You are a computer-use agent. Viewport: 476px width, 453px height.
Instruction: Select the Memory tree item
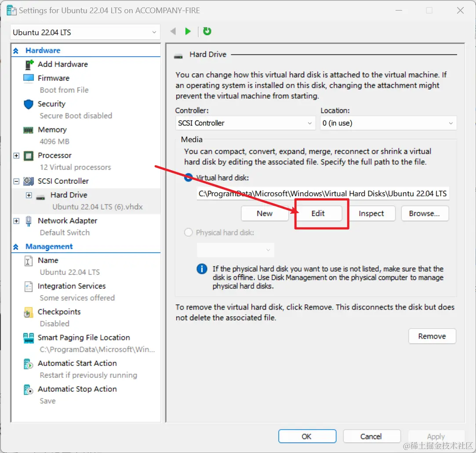(x=52, y=130)
